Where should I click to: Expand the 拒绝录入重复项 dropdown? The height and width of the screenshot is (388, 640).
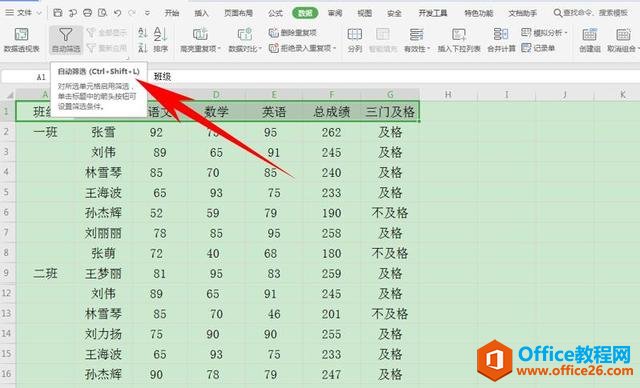[334, 48]
